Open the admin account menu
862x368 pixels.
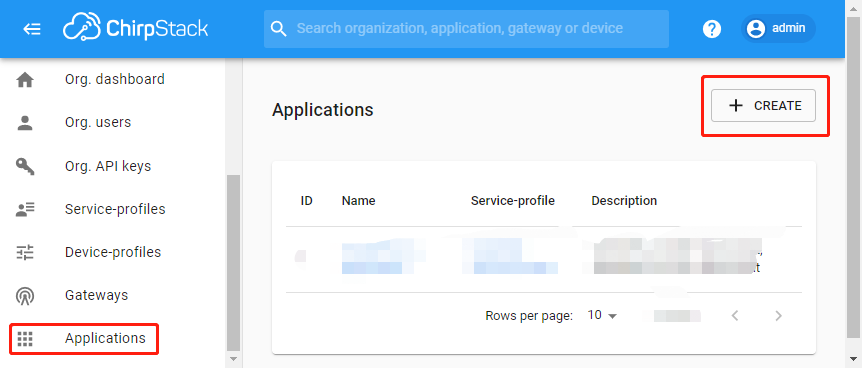click(778, 29)
